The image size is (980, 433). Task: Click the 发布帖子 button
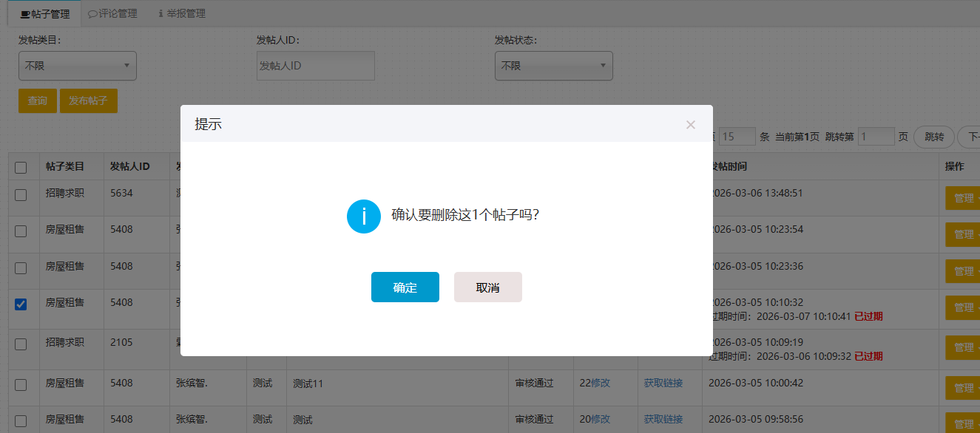[88, 101]
